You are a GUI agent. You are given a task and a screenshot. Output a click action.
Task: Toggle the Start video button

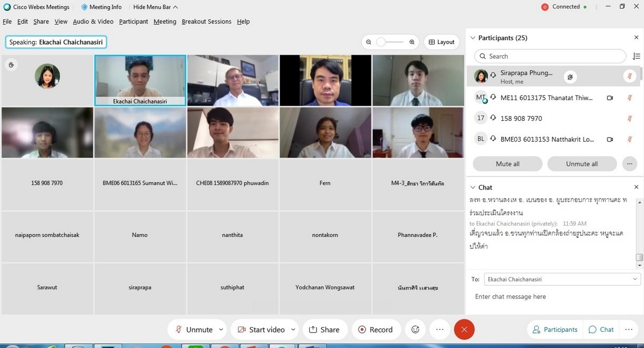coord(261,329)
